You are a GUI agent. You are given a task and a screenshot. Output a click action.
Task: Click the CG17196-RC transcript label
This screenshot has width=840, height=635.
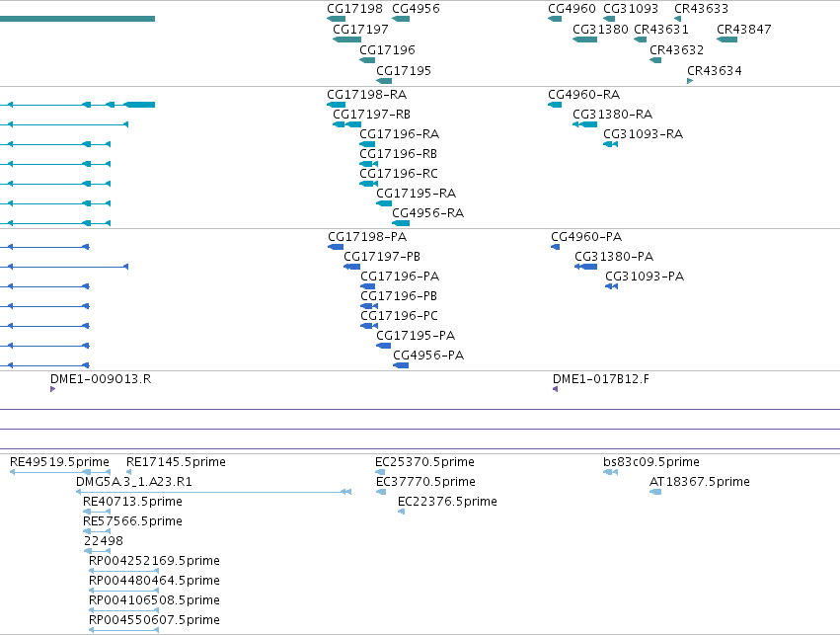(x=399, y=174)
